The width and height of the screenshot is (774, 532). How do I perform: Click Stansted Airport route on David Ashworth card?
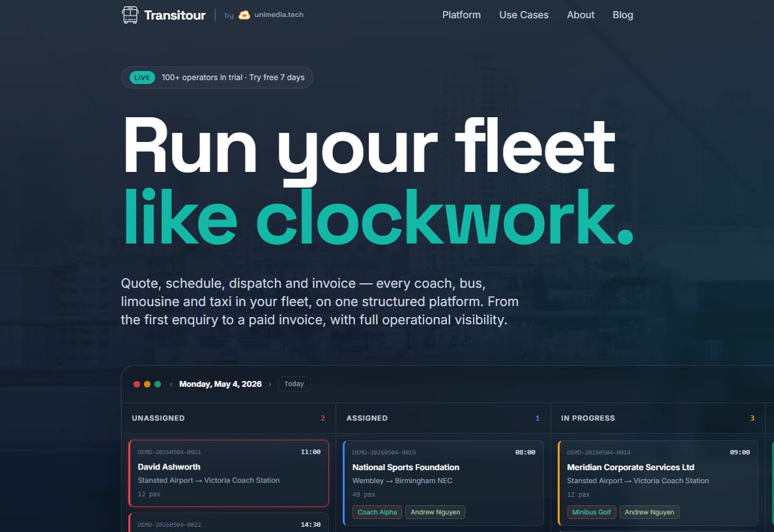[208, 480]
